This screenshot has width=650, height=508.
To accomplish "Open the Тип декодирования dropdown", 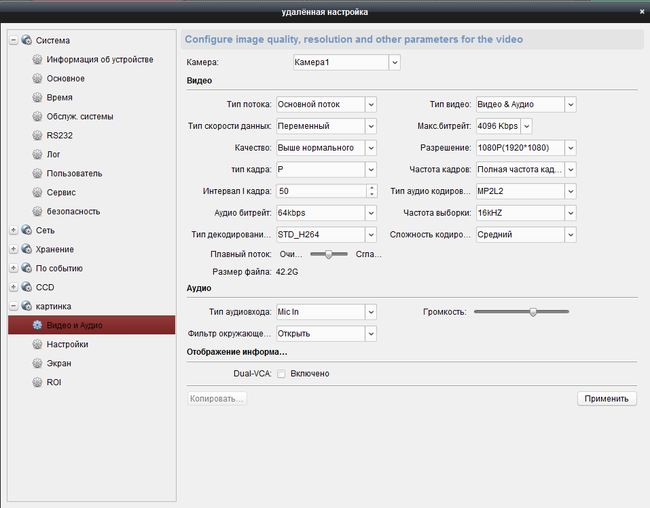I will pyautogui.click(x=371, y=235).
